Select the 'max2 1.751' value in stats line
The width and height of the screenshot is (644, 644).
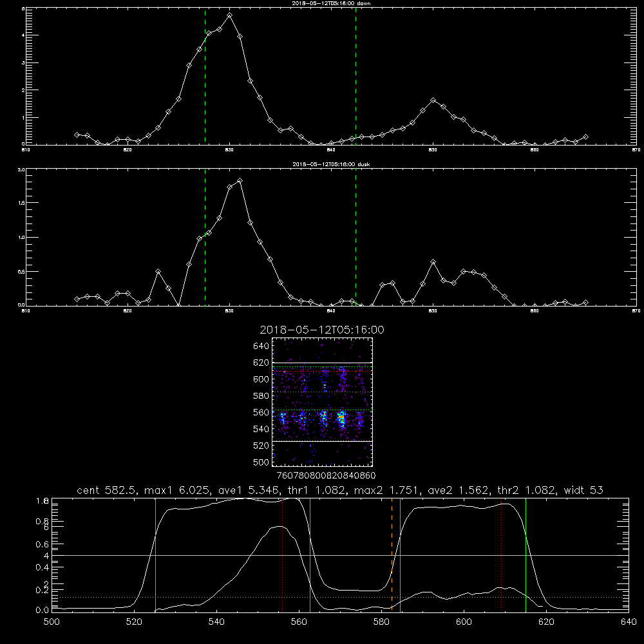tap(386, 490)
